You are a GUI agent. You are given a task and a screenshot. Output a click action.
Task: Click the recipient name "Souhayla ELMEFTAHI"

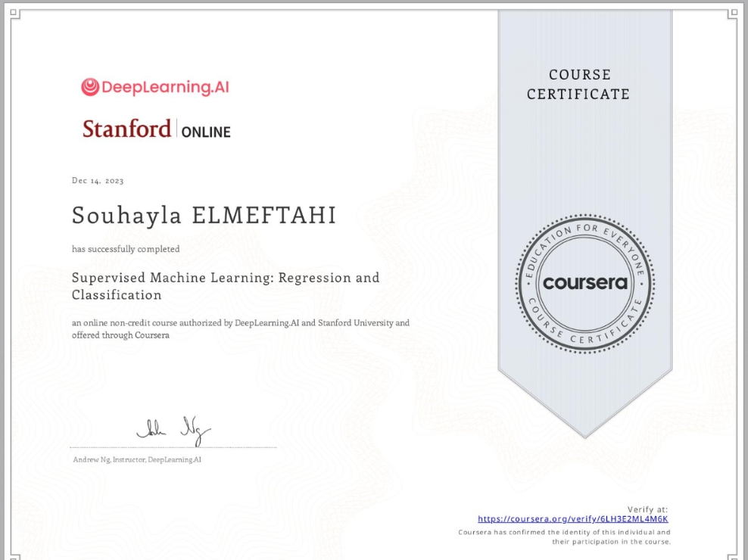[204, 215]
